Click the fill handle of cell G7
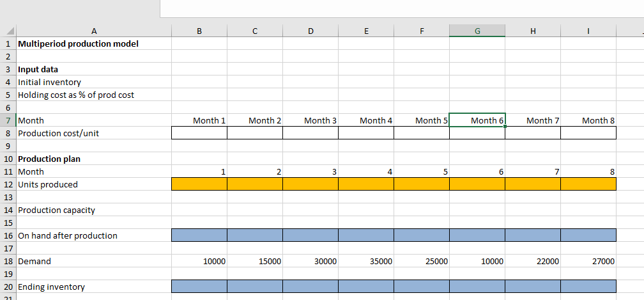Viewport: 644px width, 300px height. (x=505, y=127)
